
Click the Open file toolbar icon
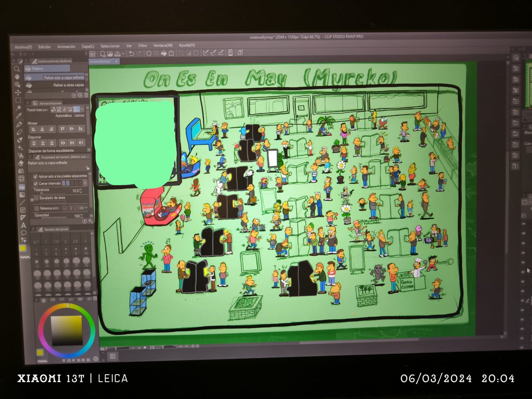click(110, 54)
